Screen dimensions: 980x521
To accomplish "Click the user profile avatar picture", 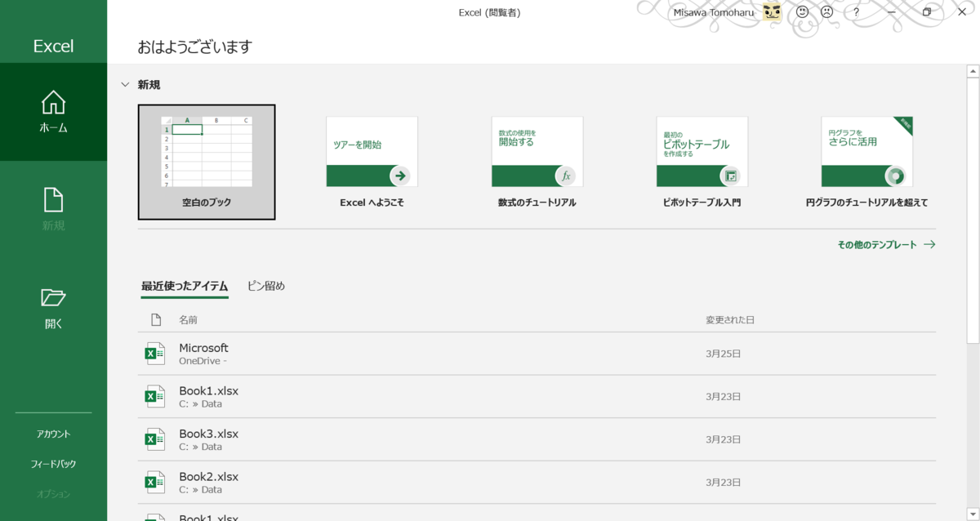I will click(772, 12).
